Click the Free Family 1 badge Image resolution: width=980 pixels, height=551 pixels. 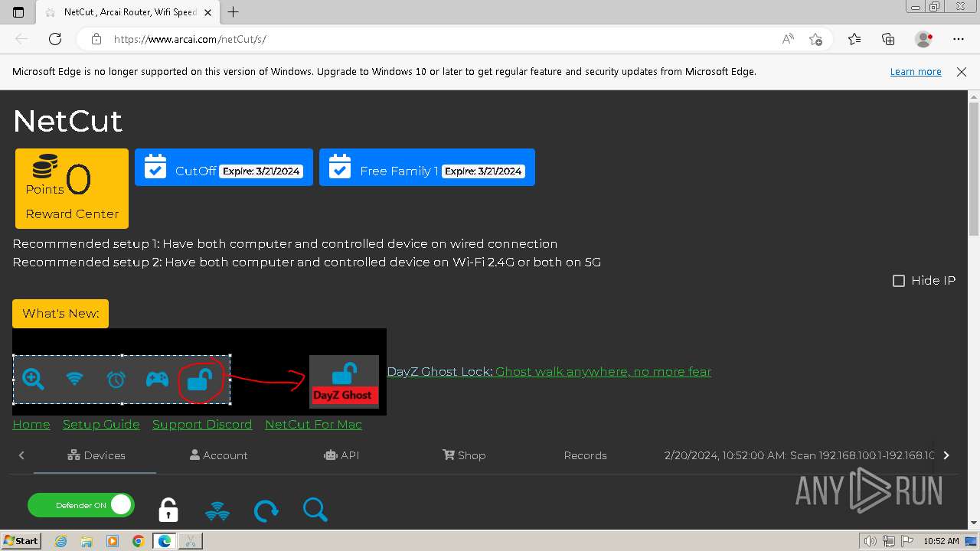(x=426, y=167)
